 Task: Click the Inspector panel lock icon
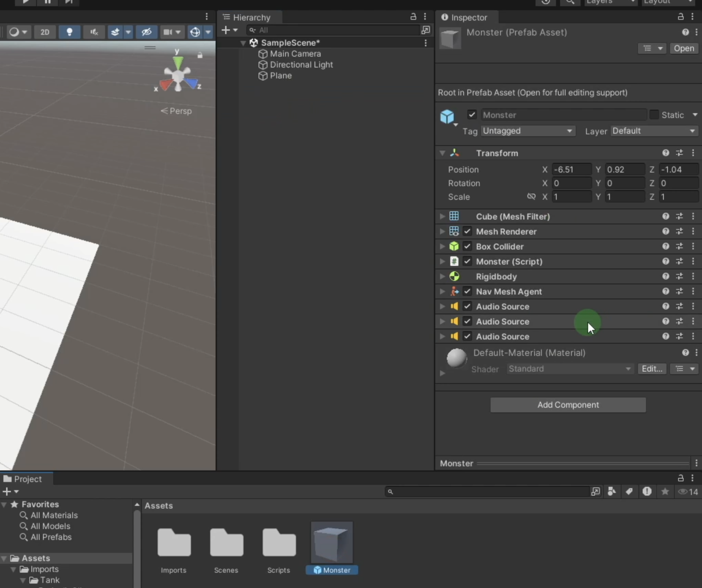(681, 17)
